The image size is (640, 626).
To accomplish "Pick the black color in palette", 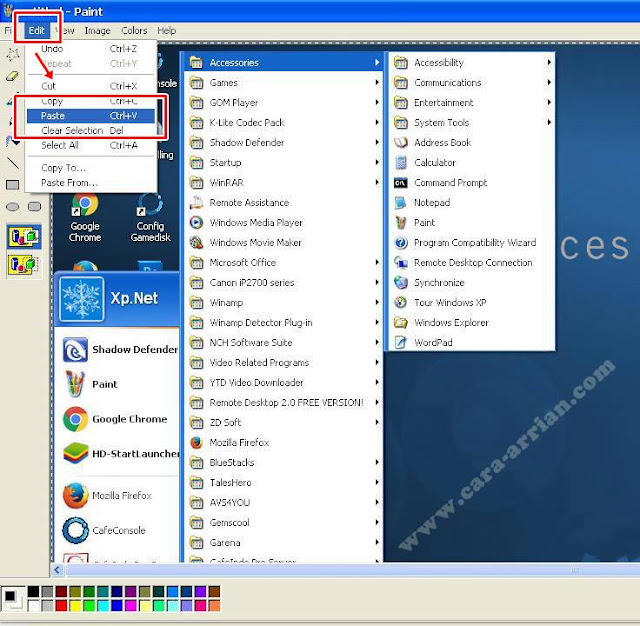I will (x=33, y=591).
